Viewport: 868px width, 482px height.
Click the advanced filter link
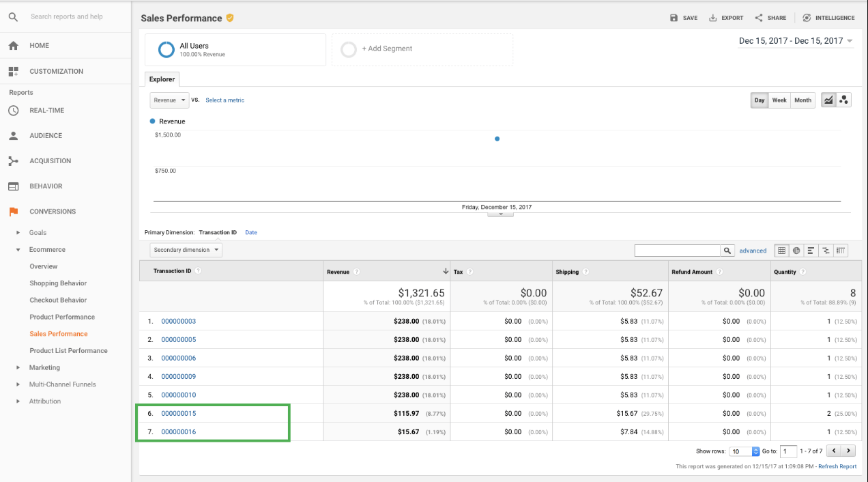click(753, 251)
